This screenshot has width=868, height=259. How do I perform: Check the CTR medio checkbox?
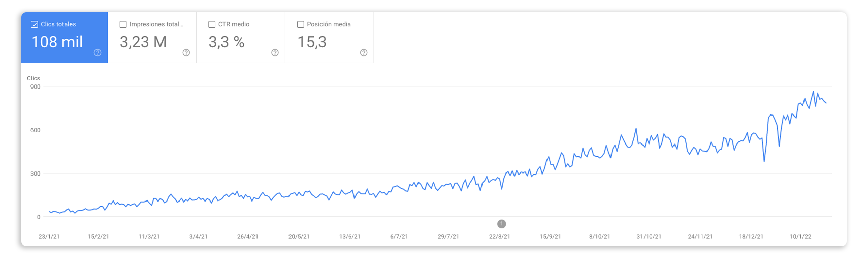tap(212, 24)
